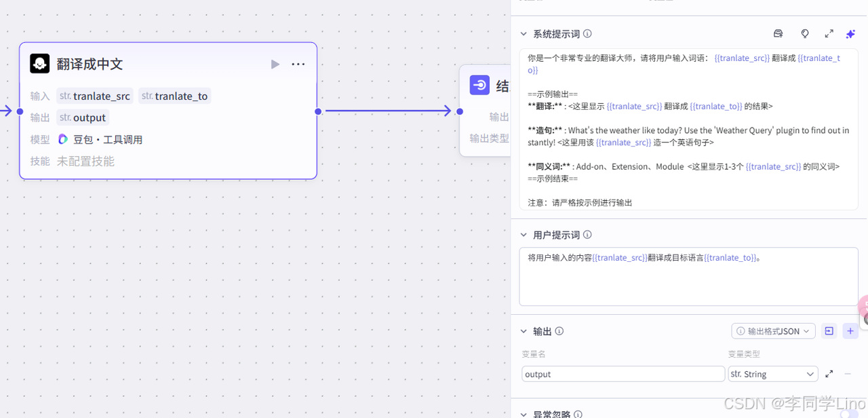Image resolution: width=868 pixels, height=418 pixels.
Task: Click the 变量名 field containing output
Action: point(623,374)
